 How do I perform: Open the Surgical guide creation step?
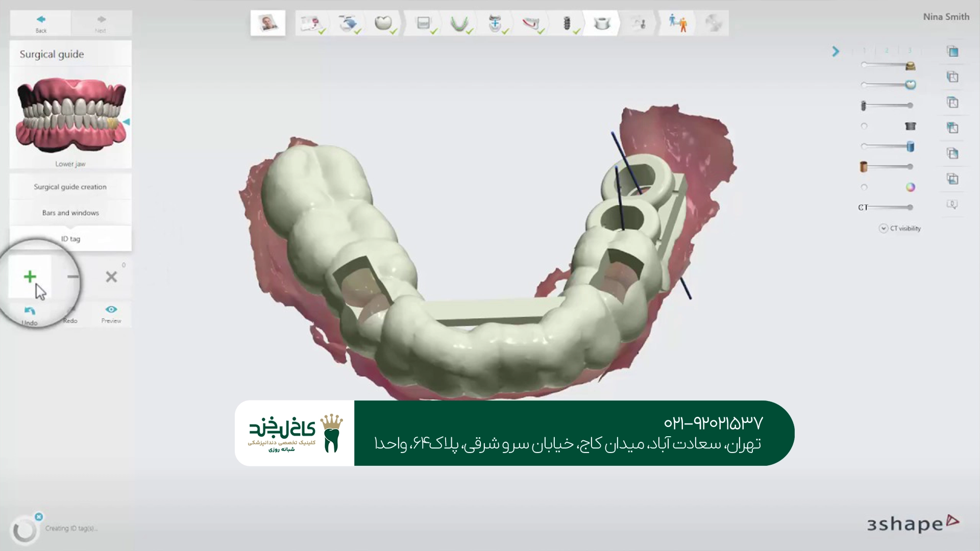pos(70,187)
